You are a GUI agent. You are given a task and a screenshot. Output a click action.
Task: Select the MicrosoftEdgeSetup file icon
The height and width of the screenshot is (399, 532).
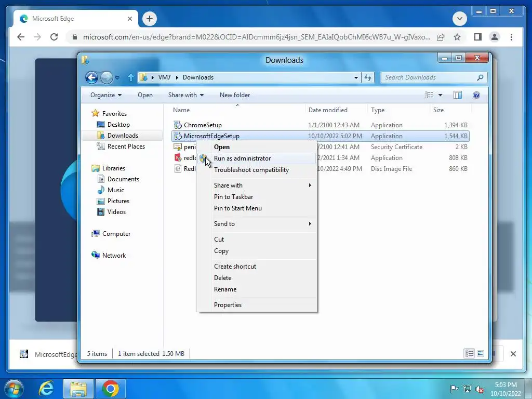178,136
